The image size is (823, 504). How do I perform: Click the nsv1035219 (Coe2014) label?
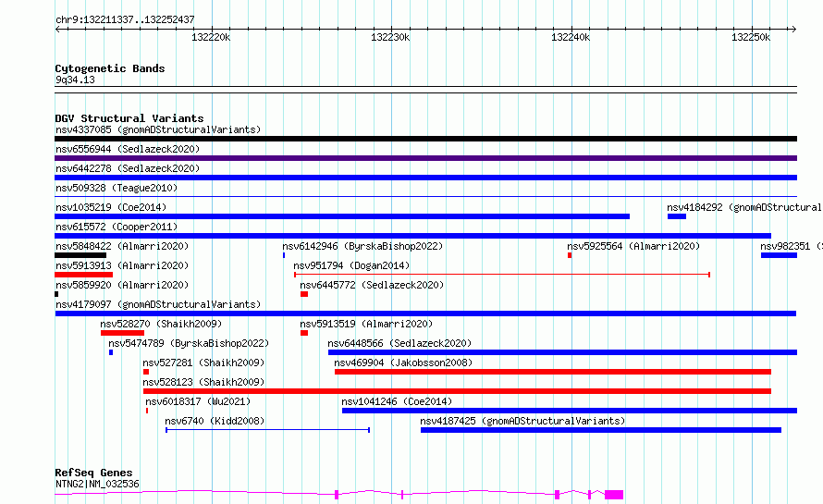point(111,207)
